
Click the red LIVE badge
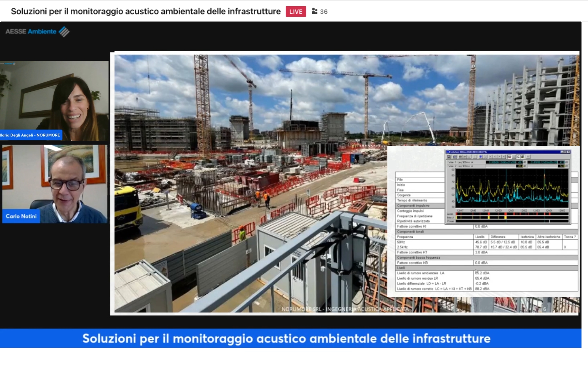click(x=296, y=12)
